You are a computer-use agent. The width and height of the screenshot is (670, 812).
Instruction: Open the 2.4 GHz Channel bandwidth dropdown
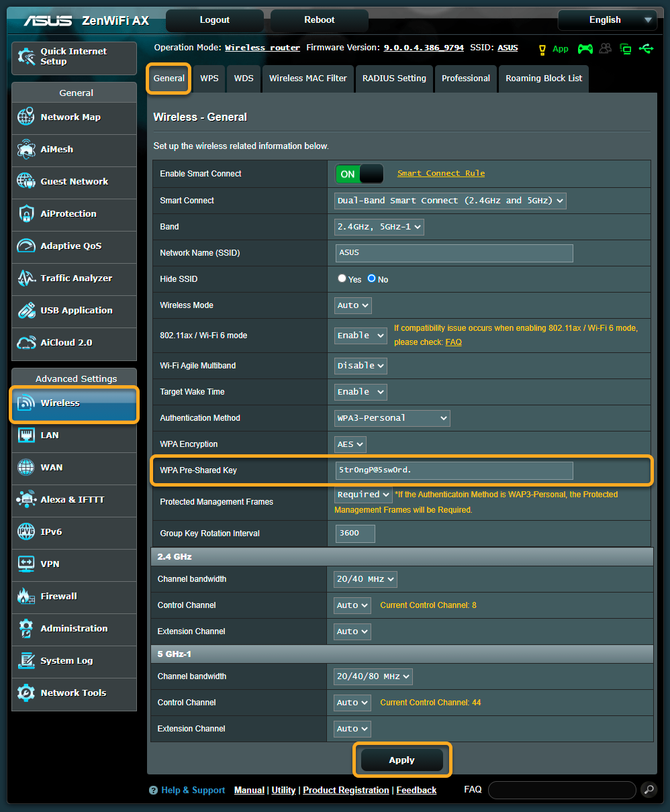click(366, 579)
